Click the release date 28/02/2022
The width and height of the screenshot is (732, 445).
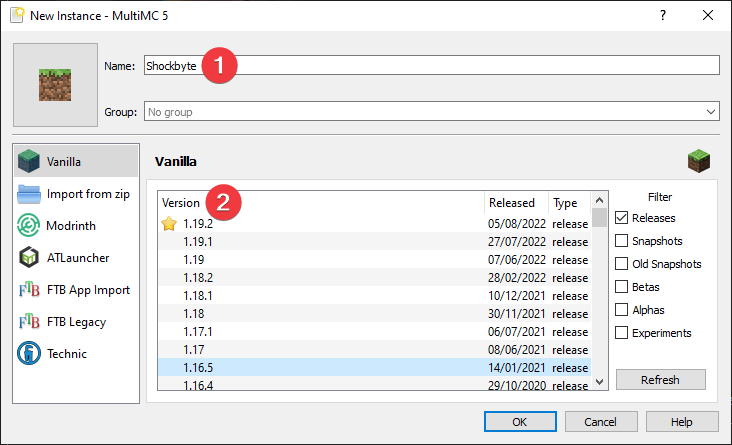click(517, 277)
